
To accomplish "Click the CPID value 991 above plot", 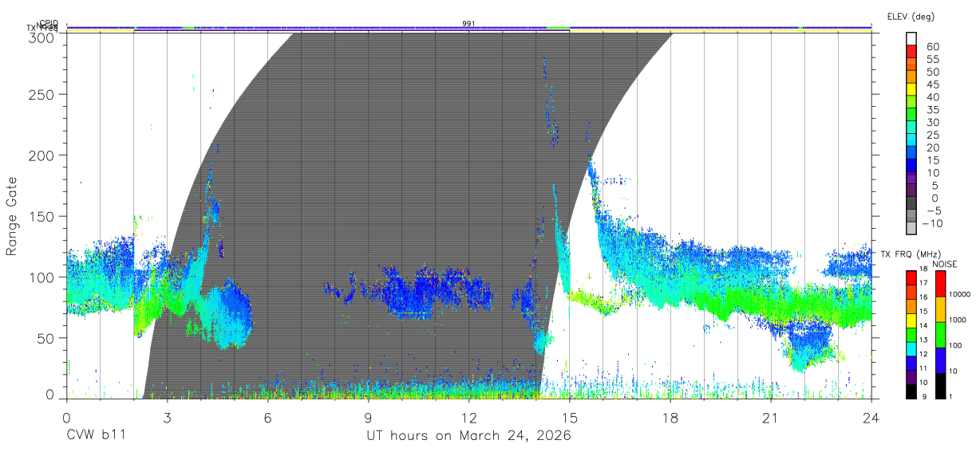I will tap(468, 23).
